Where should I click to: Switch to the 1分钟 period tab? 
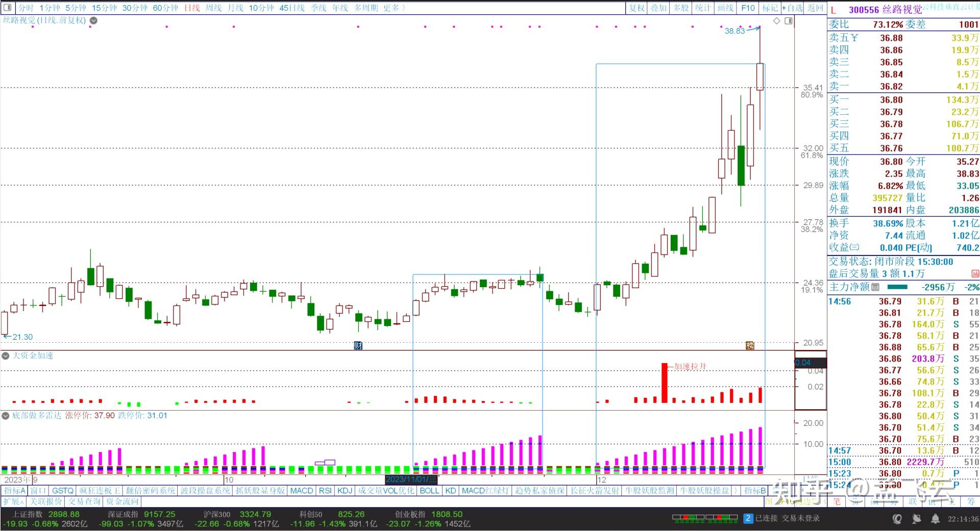click(x=50, y=8)
